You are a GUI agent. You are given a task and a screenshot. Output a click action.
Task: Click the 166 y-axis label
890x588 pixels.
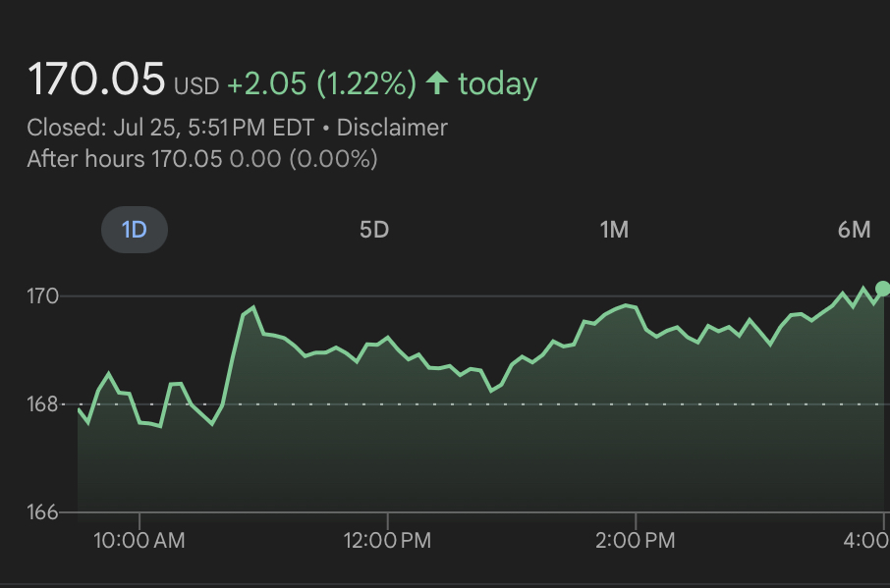42,512
